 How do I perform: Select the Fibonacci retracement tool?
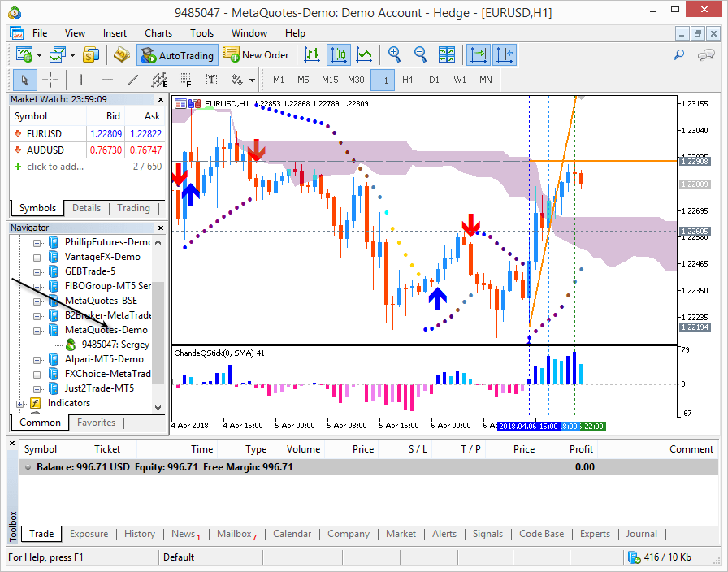click(x=185, y=80)
